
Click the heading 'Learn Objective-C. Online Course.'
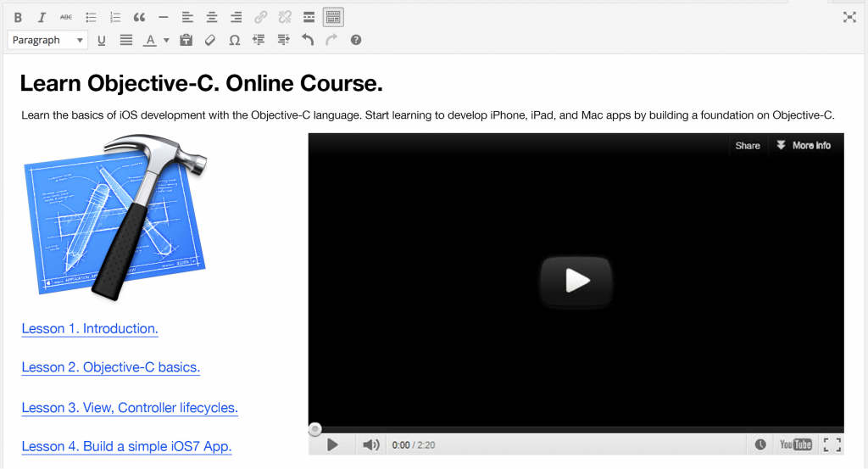202,84
